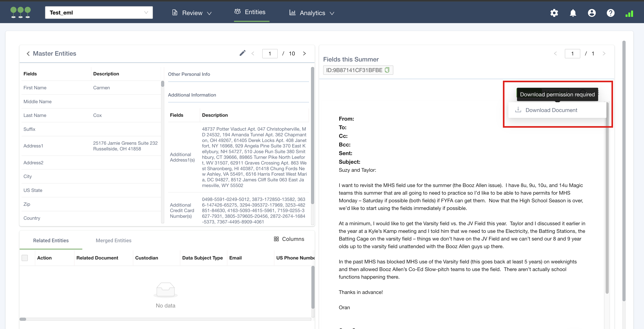
Task: Open the notifications bell
Action: click(573, 13)
